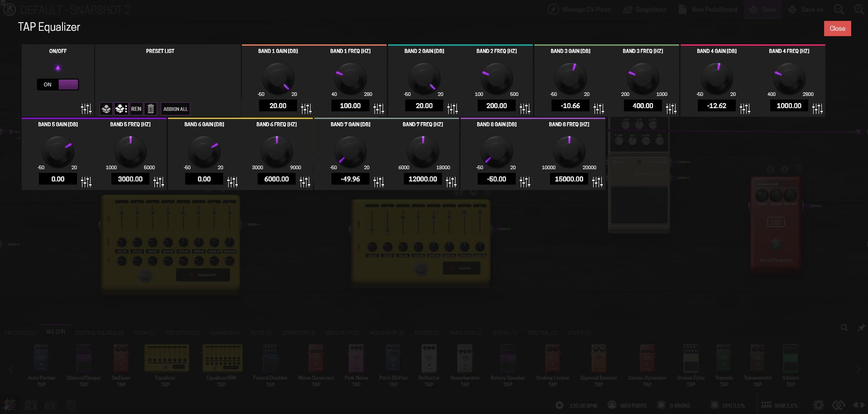The width and height of the screenshot is (868, 414).
Task: Click Band 4 Gain value field -12.62
Action: tap(717, 106)
